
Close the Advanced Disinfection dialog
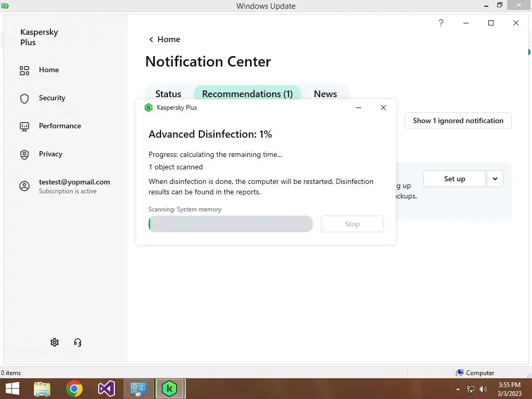383,108
